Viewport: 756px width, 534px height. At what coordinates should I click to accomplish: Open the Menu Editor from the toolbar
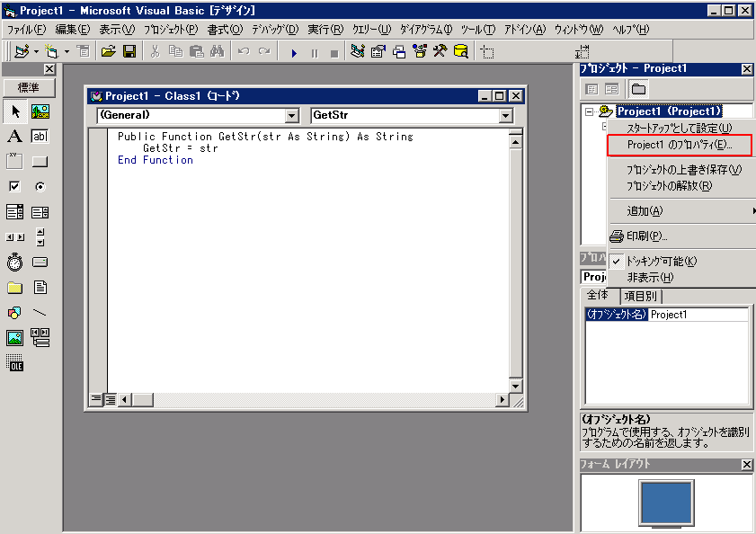(84, 51)
